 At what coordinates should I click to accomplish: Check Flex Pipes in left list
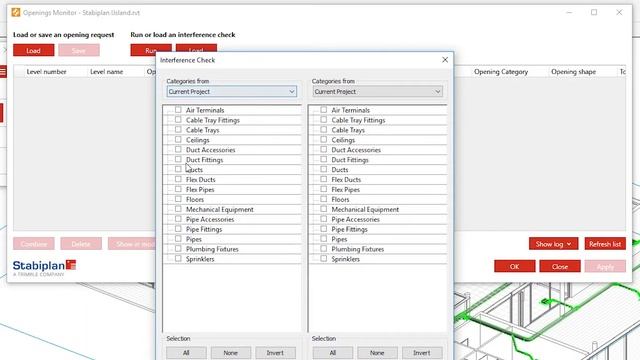coord(178,189)
